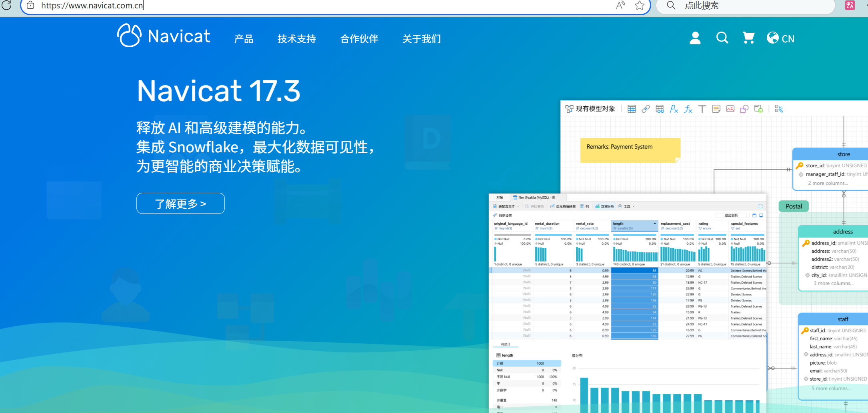
Task: Select the image tool icon
Action: coord(730,109)
